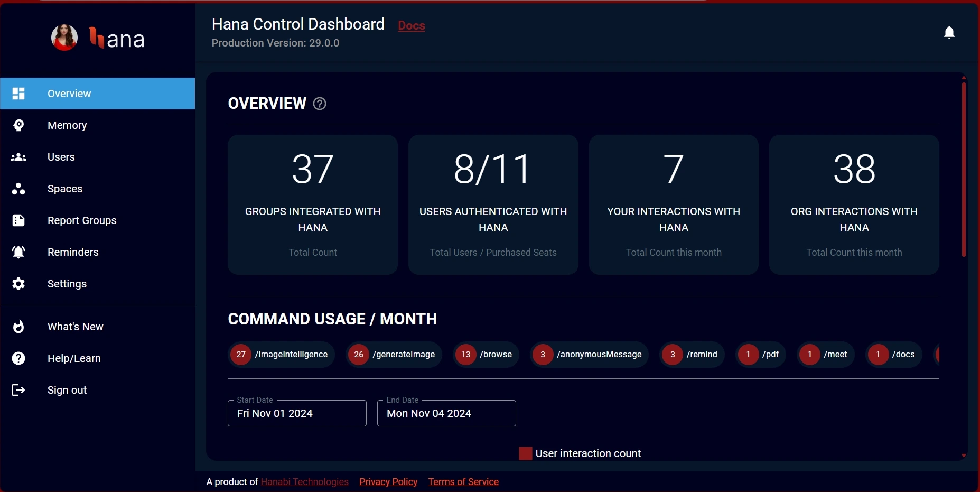Click the /docs command chip

click(x=894, y=354)
